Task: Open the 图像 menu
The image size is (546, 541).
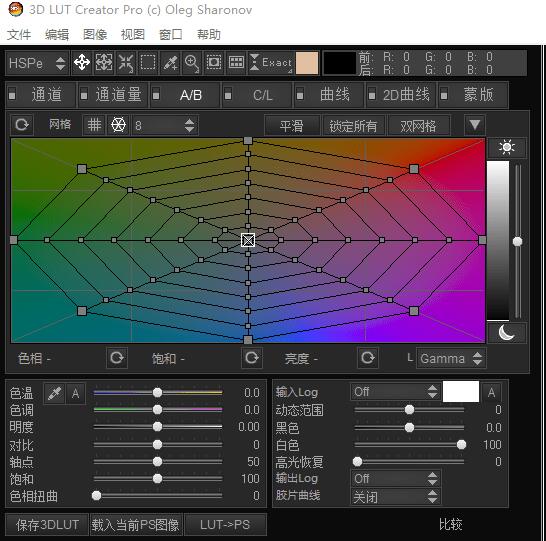Action: (x=95, y=35)
